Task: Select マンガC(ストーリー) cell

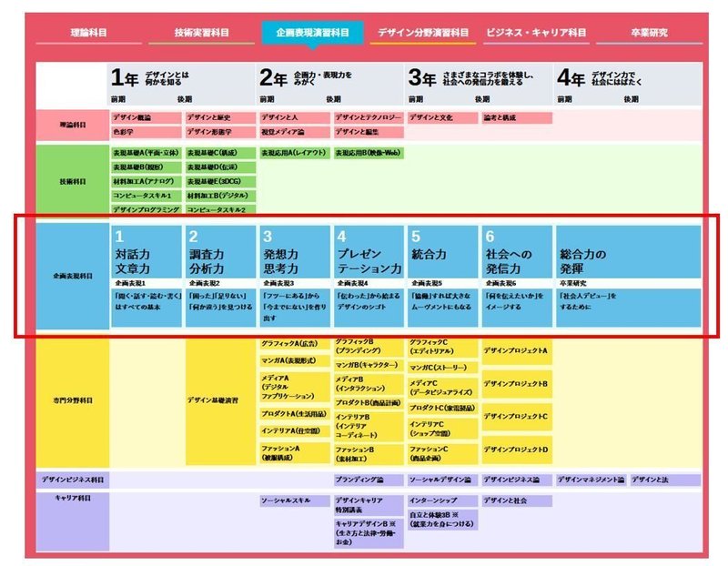Action: point(443,368)
